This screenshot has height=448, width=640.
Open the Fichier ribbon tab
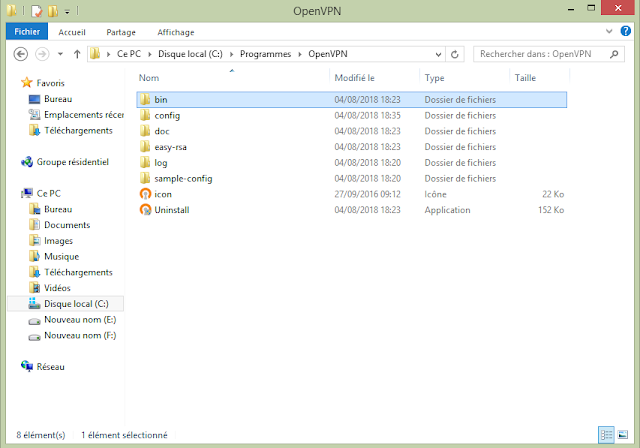[27, 32]
